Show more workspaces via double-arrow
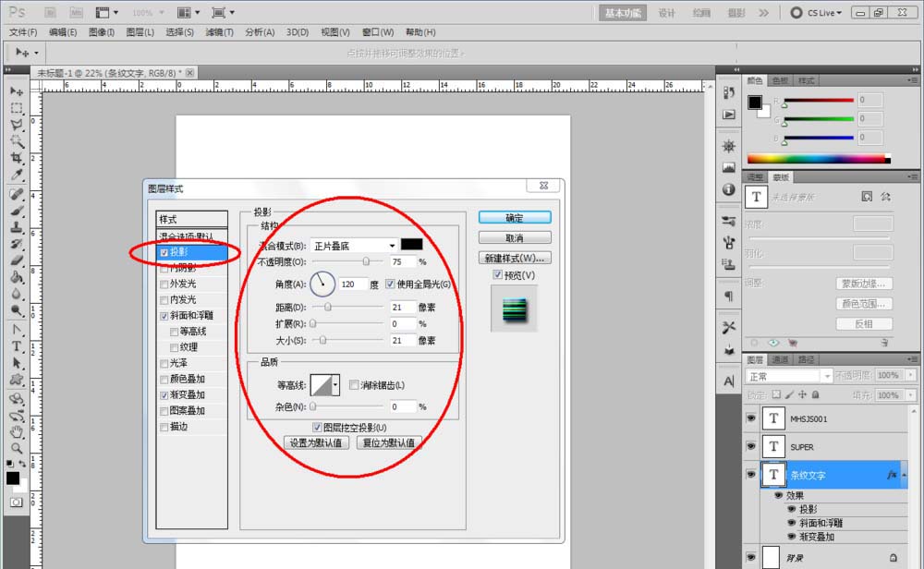The width and height of the screenshot is (924, 569). (764, 12)
